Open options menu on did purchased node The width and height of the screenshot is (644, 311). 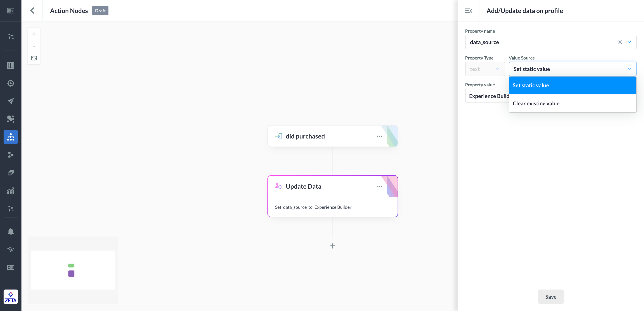pyautogui.click(x=379, y=136)
